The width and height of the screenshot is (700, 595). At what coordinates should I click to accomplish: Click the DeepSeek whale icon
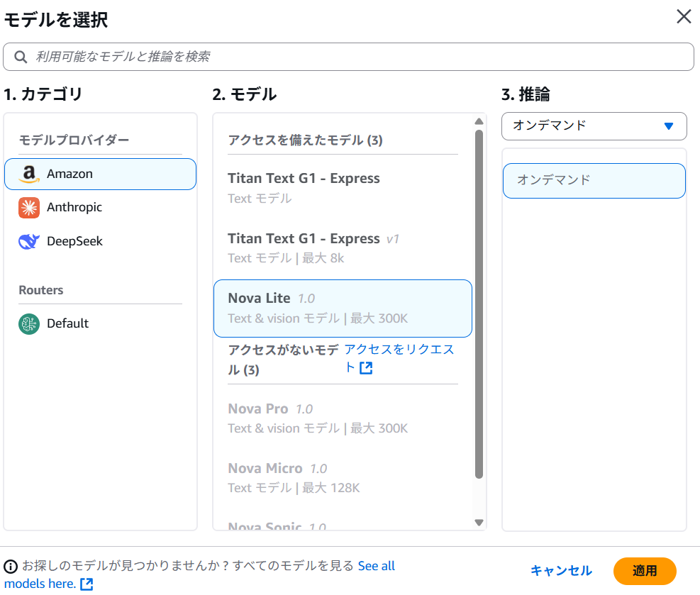coord(29,242)
